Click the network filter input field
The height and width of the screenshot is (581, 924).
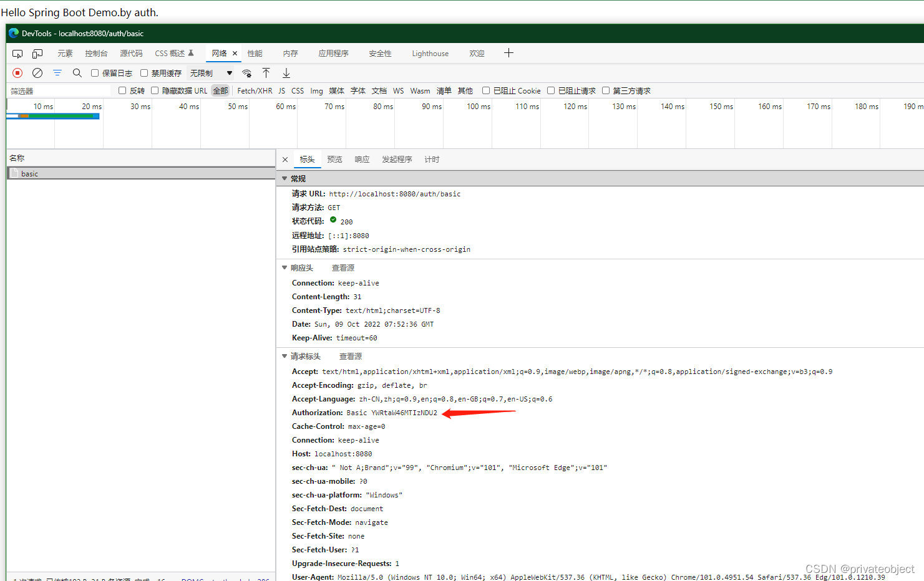[x=60, y=91]
